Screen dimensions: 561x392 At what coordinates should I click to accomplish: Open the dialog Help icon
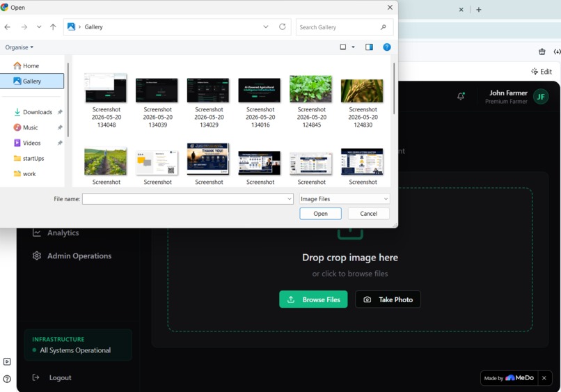tap(387, 47)
